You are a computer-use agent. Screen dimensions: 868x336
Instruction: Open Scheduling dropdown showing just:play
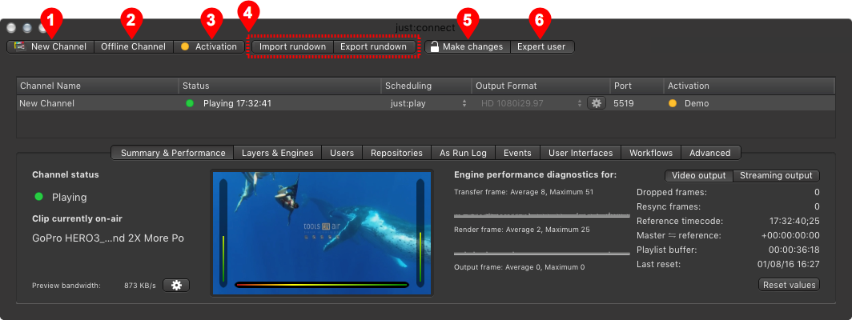click(426, 103)
